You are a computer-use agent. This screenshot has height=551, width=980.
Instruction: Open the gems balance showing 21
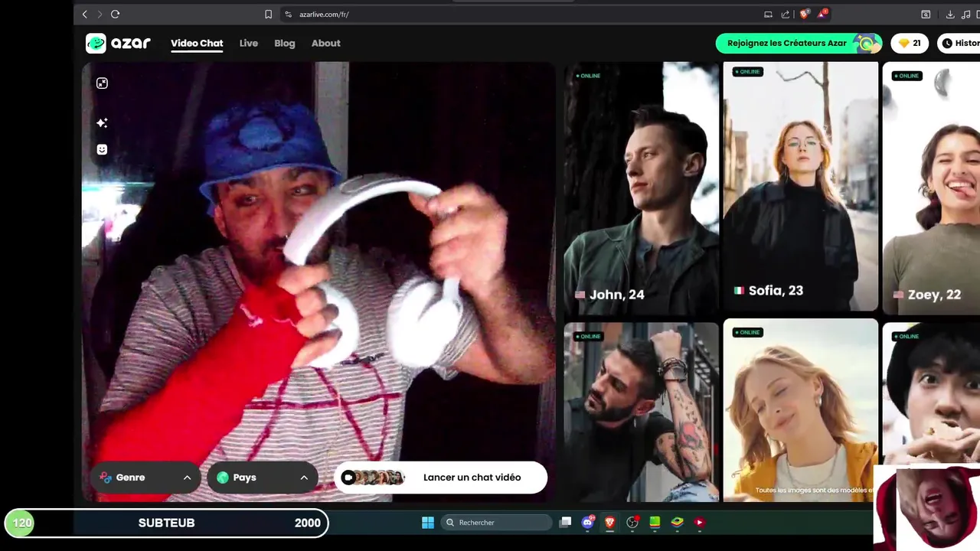click(x=910, y=44)
